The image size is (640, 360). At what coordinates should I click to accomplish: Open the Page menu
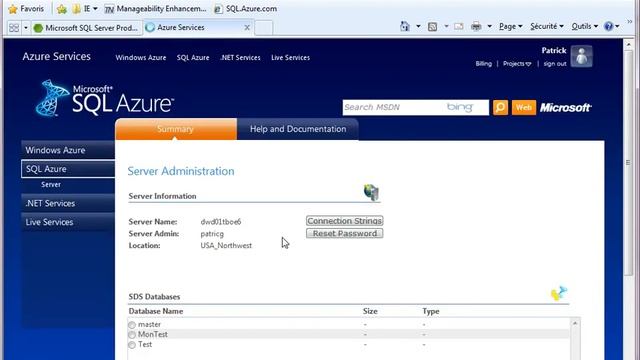pos(511,27)
